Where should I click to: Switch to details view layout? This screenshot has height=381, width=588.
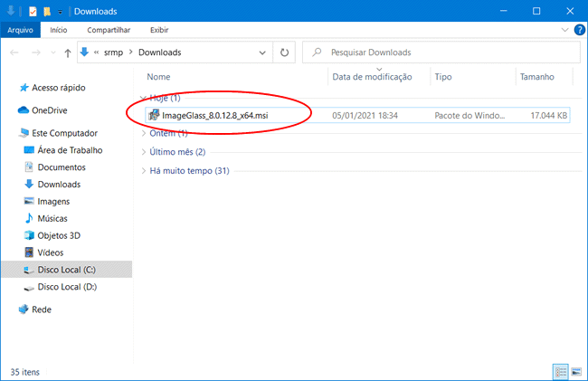point(560,371)
